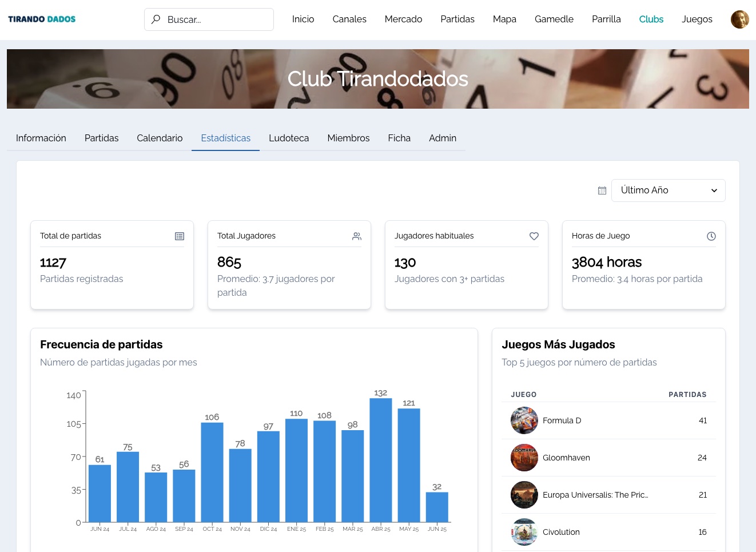Click the heart icon on Jugadores habituales card
The image size is (756, 552).
[x=534, y=236]
